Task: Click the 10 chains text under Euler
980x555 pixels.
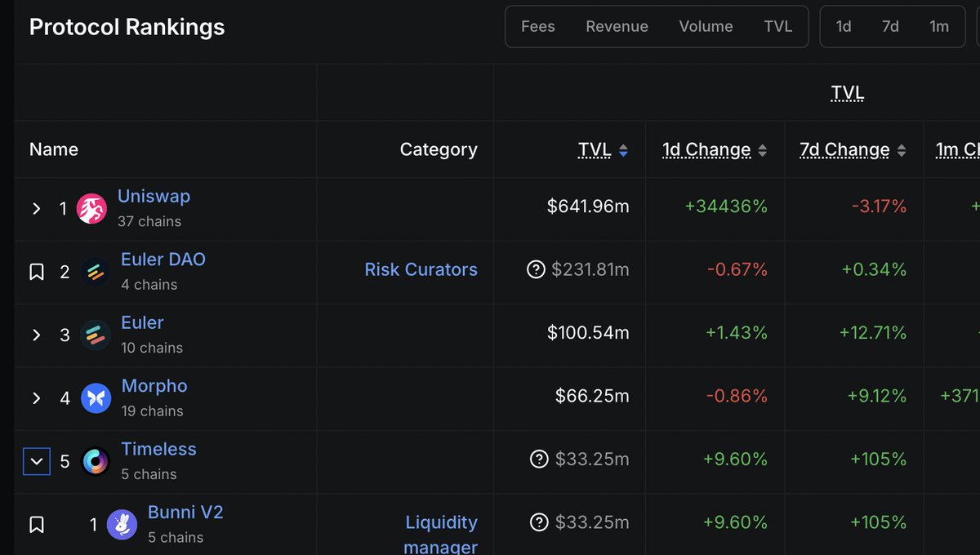Action: click(x=152, y=348)
